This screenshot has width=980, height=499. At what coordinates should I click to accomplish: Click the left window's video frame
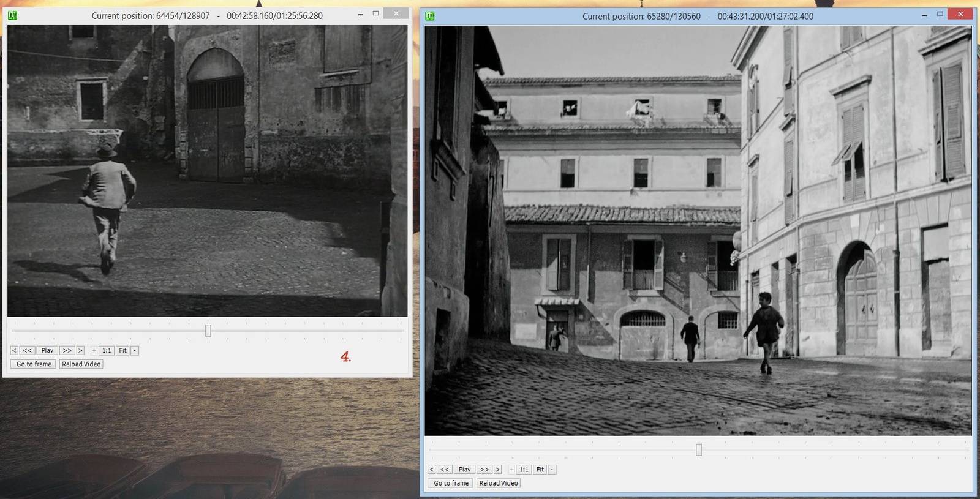(x=207, y=171)
